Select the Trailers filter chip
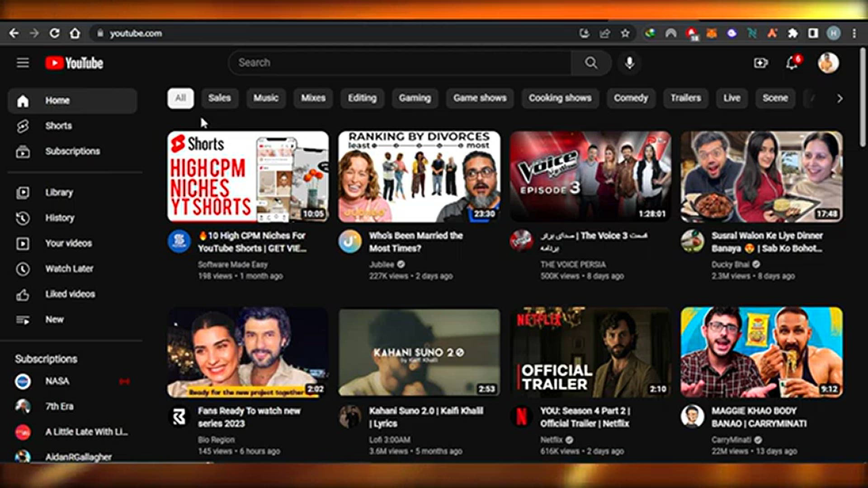Image resolution: width=868 pixels, height=488 pixels. (x=685, y=98)
